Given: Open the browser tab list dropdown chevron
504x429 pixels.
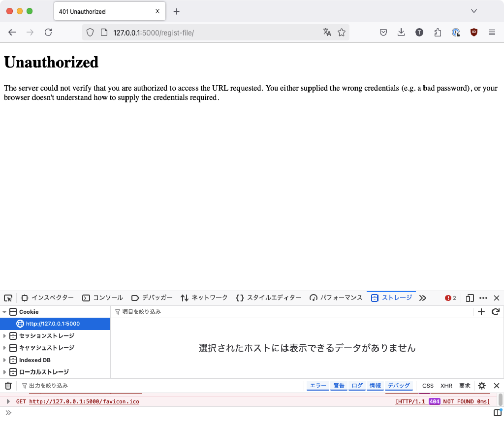Looking at the screenshot, I should point(473,11).
